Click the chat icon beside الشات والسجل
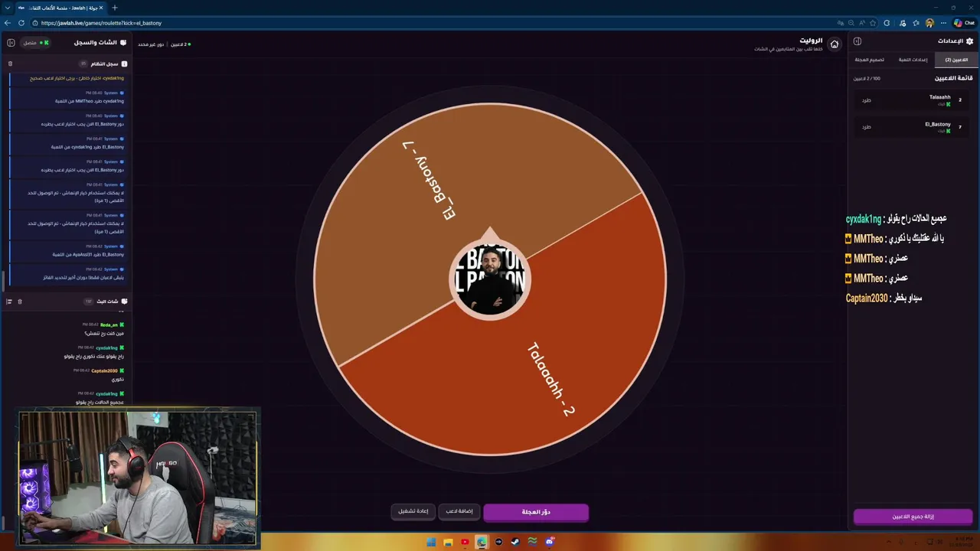This screenshot has height=551, width=980. coord(123,42)
